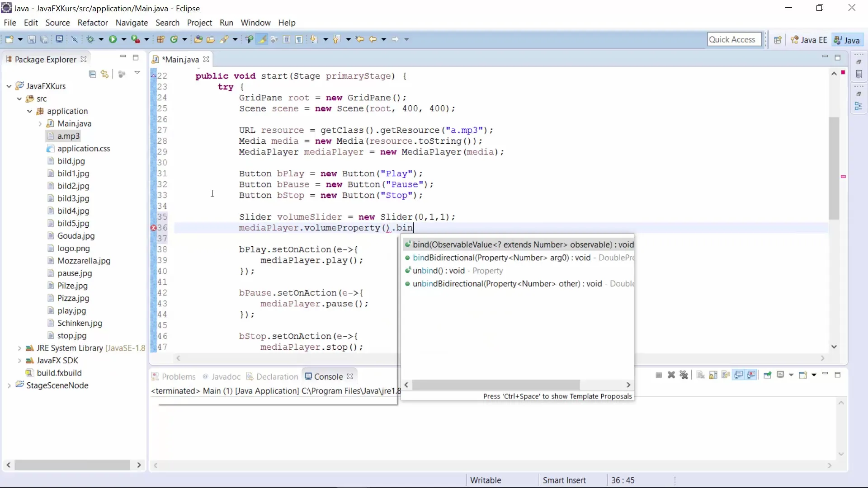The width and height of the screenshot is (868, 488).
Task: Expand JRE System Library node
Action: pos(19,348)
